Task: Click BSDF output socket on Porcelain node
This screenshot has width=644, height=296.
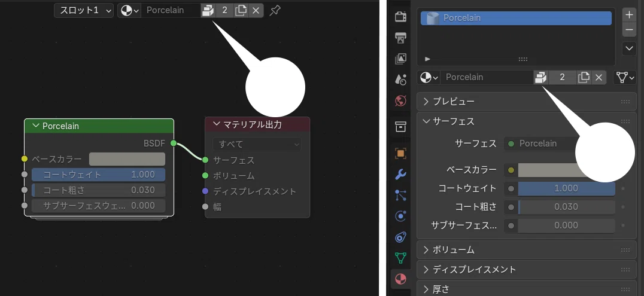Action: [x=174, y=144]
